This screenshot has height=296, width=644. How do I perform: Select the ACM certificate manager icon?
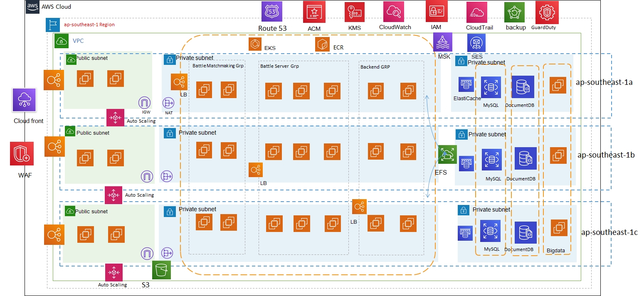coord(313,12)
